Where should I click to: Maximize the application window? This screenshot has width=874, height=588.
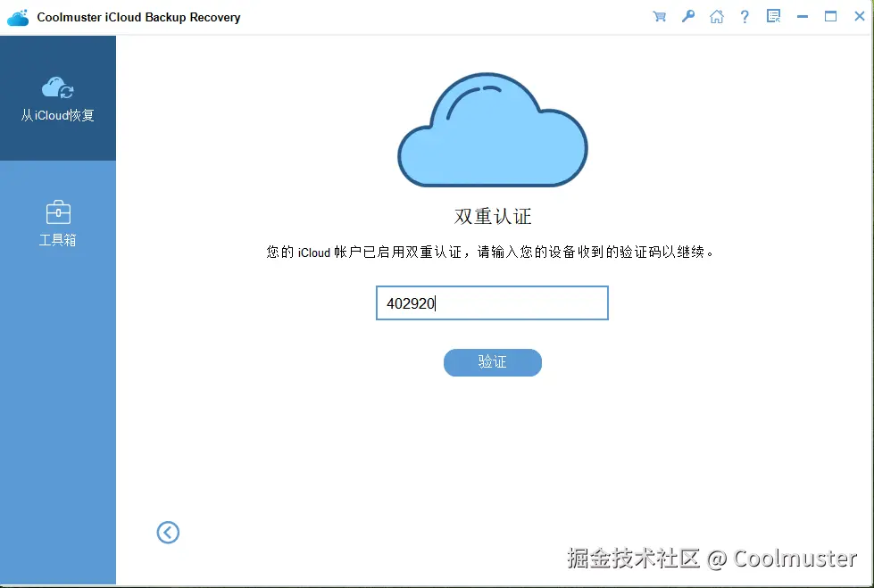830,15
